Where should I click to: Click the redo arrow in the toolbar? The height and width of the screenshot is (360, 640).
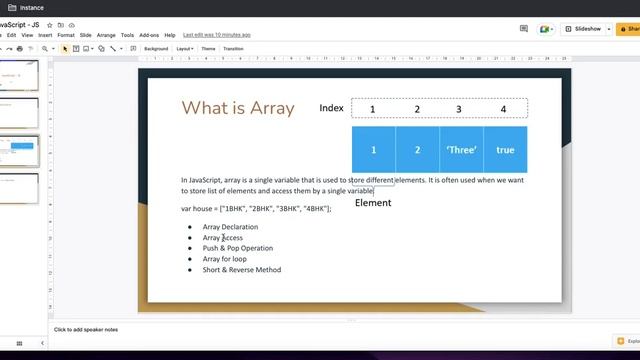coord(9,49)
